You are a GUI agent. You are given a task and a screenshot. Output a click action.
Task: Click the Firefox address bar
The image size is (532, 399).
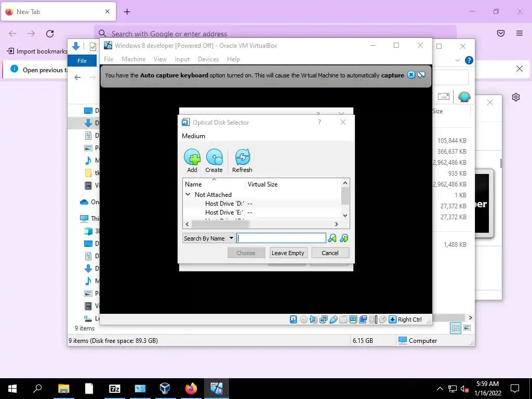tap(275, 34)
